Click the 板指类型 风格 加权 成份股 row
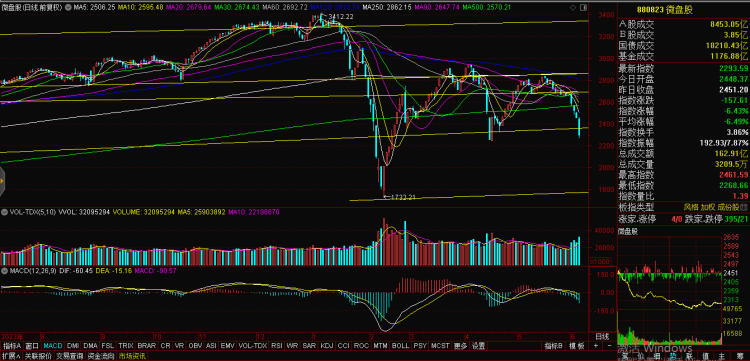The width and height of the screenshot is (750, 361). 684,206
